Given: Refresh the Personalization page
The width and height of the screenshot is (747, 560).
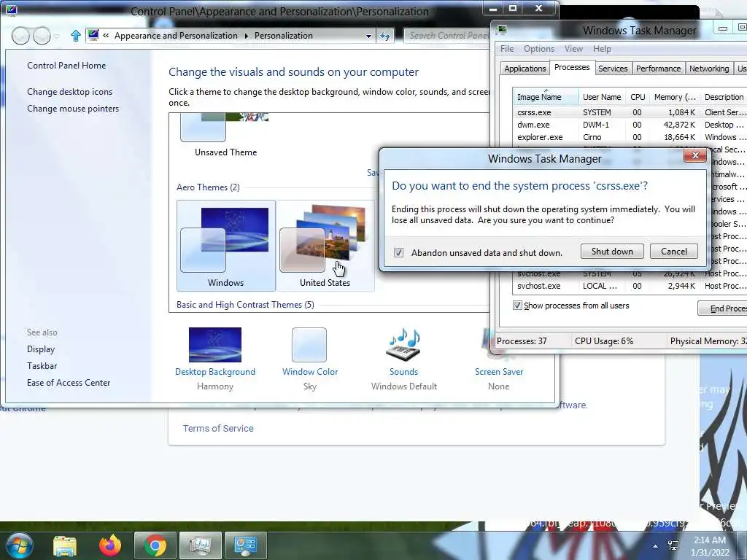Looking at the screenshot, I should point(385,36).
